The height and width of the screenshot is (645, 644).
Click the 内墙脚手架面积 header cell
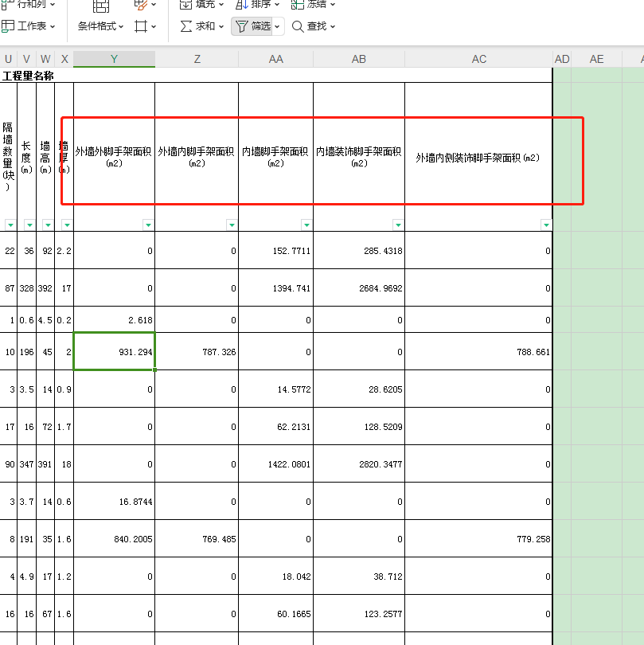275,157
